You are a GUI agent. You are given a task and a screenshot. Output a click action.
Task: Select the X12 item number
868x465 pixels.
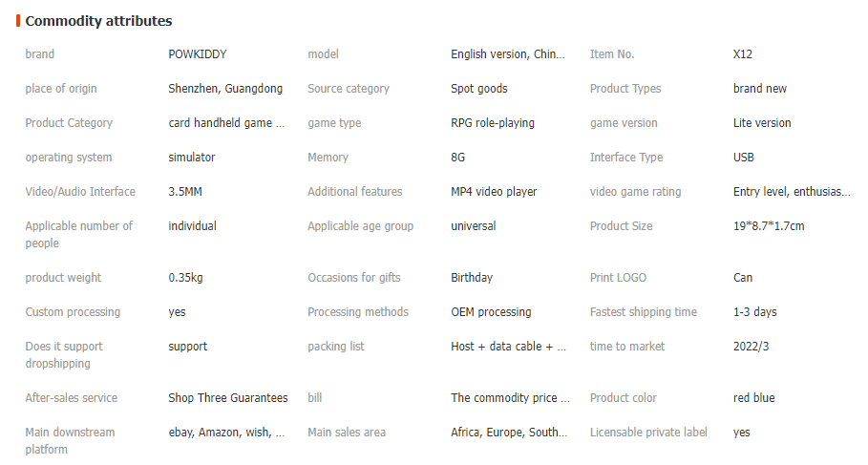(x=742, y=54)
